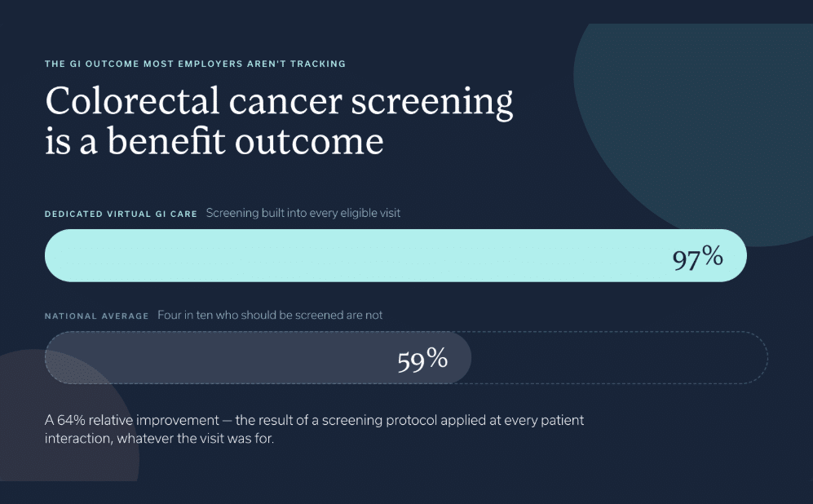Select the "59%" value label
The height and width of the screenshot is (504, 813).
(x=422, y=359)
